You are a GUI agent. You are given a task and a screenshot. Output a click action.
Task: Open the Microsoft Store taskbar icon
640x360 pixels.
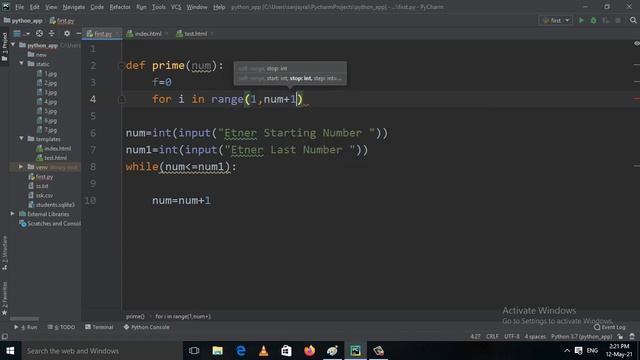[287, 351]
